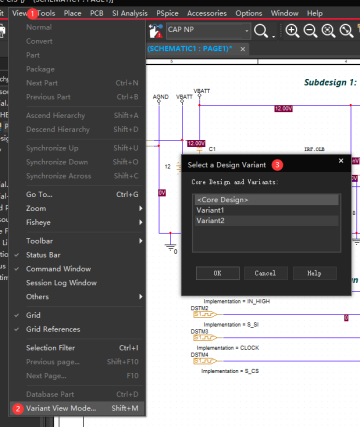Open the SI Analysis menu
The image size is (360, 428).
[x=130, y=13]
